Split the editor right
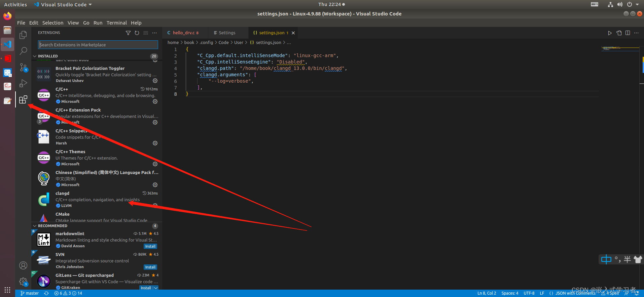 tap(628, 33)
